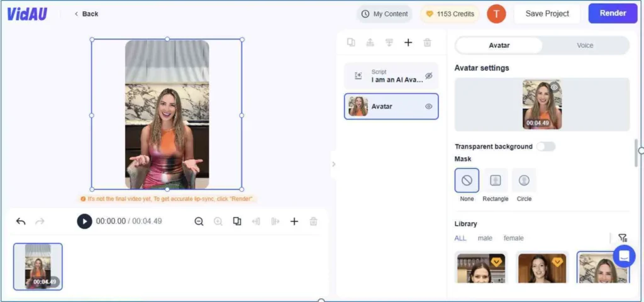The height and width of the screenshot is (302, 644).
Task: Click the duplicate icon in the timeline toolbar
Action: click(x=237, y=221)
